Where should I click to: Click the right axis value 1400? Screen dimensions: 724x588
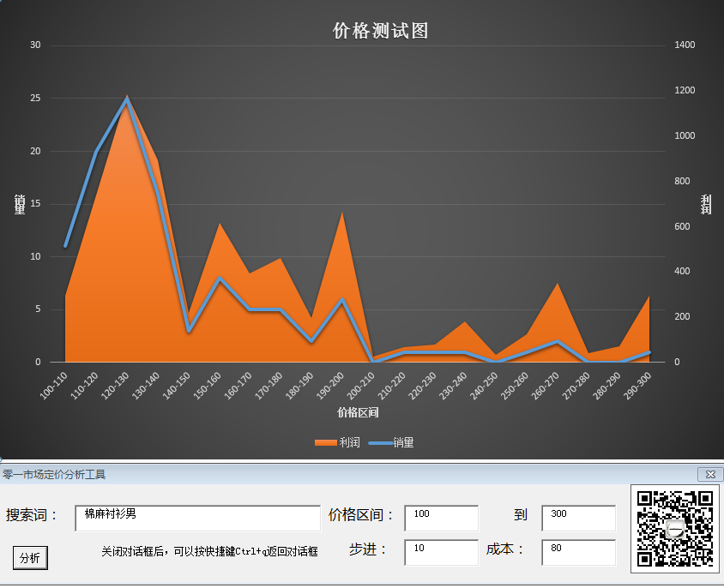685,45
